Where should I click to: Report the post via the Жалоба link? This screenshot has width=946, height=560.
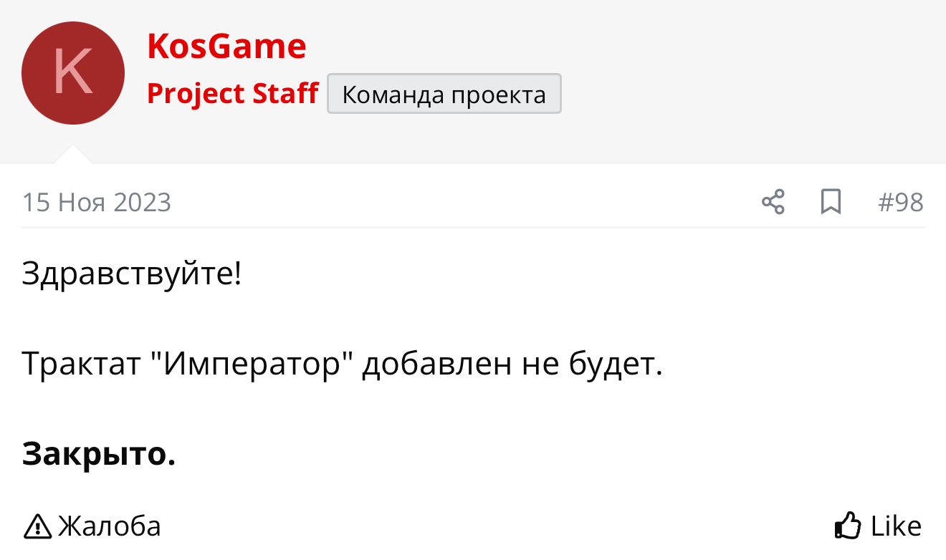[110, 526]
